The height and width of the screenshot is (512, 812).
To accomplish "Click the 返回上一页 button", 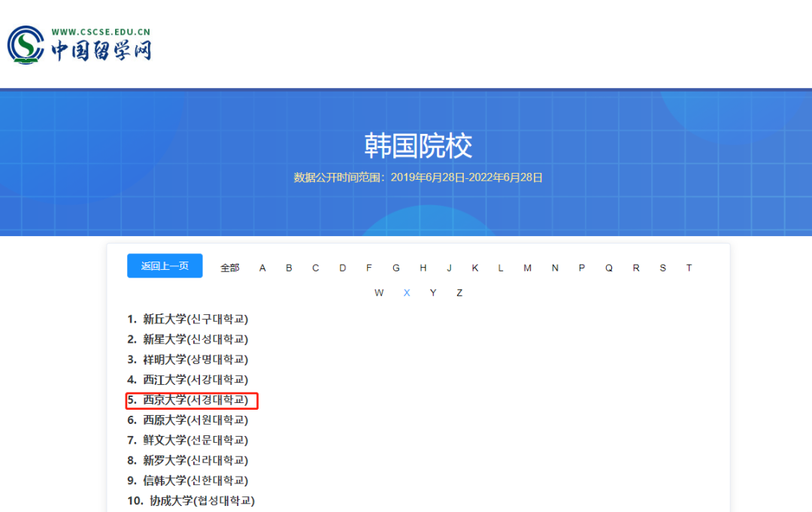I will [x=164, y=265].
